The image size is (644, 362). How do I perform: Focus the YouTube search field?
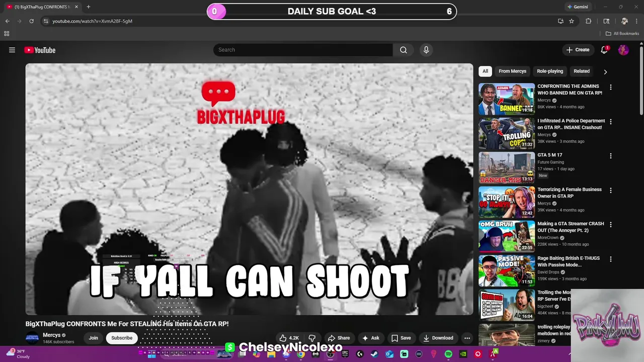click(x=303, y=50)
